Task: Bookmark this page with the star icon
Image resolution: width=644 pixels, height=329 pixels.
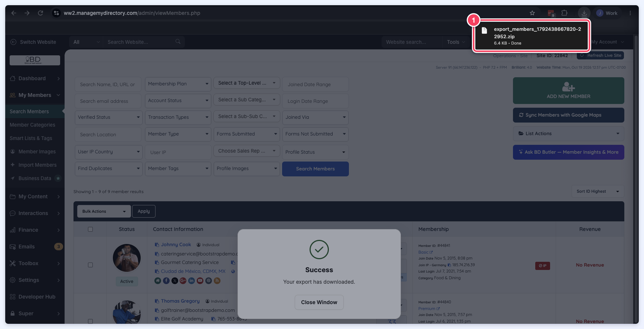Action: point(532,13)
